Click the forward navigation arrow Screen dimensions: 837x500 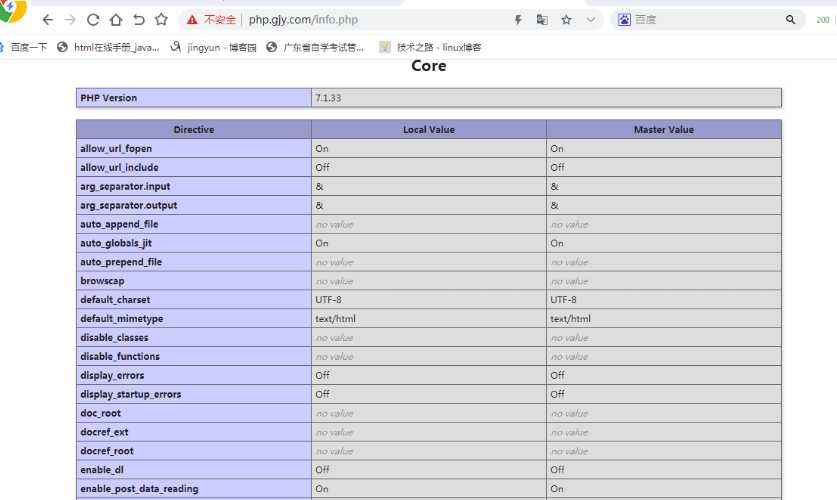[70, 20]
